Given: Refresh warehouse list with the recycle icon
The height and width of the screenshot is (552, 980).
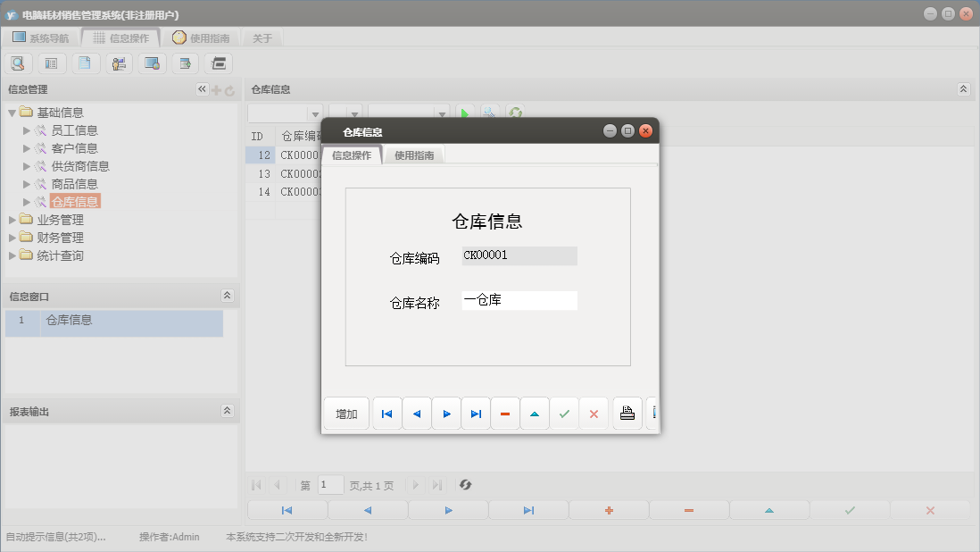Looking at the screenshot, I should pyautogui.click(x=516, y=113).
